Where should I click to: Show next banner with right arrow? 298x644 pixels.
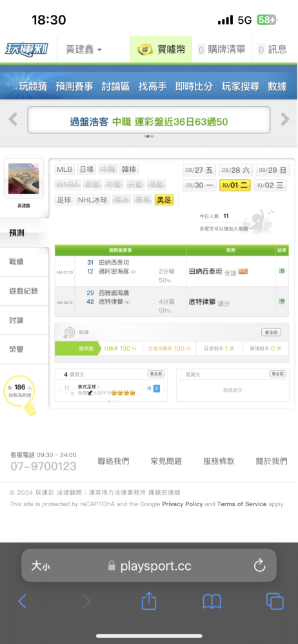[285, 120]
